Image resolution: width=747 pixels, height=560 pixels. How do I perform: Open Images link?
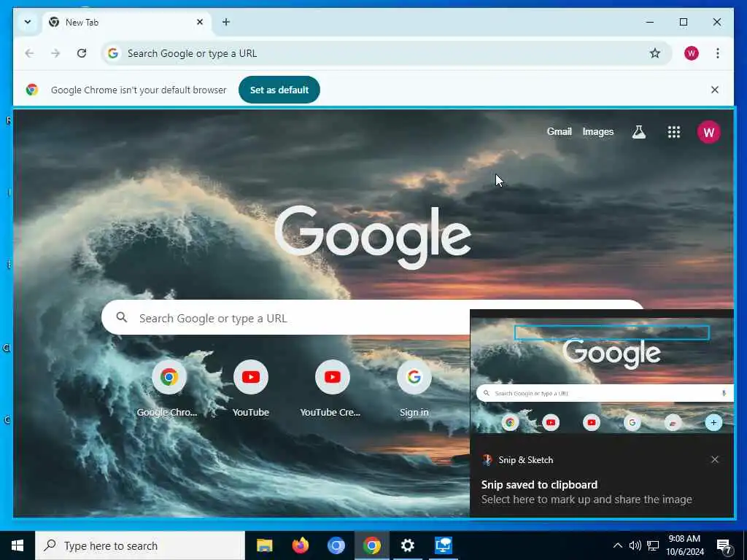coord(598,131)
